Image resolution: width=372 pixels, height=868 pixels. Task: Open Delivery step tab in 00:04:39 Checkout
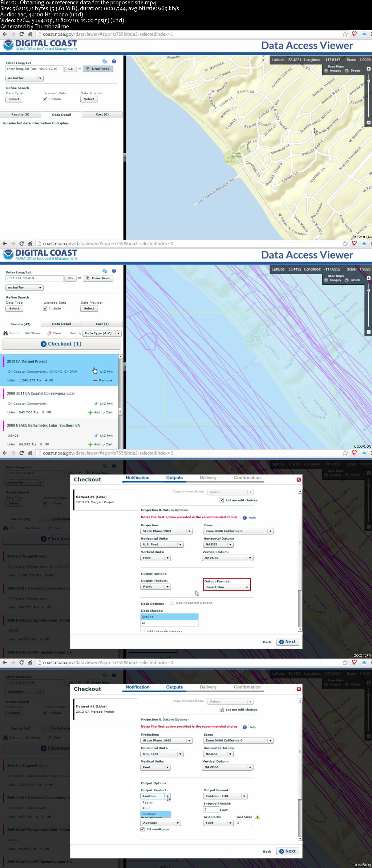(208, 478)
